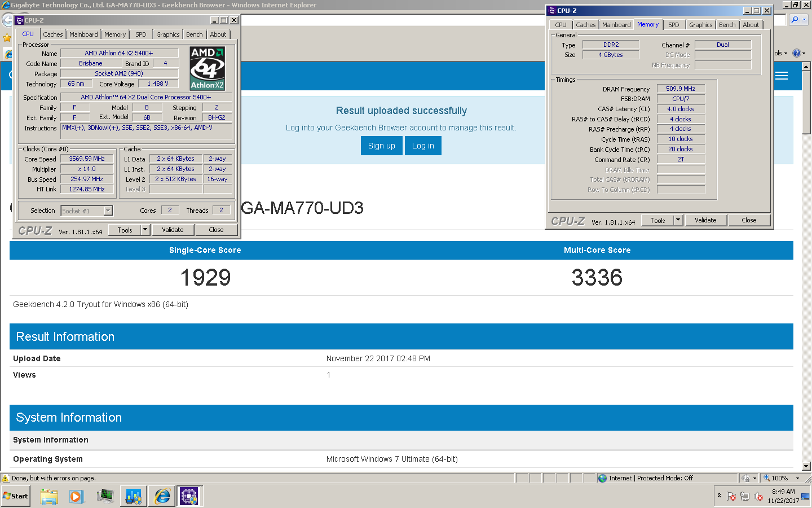Click the Multi-Core Score 3336
This screenshot has width=812, height=508.
(597, 278)
